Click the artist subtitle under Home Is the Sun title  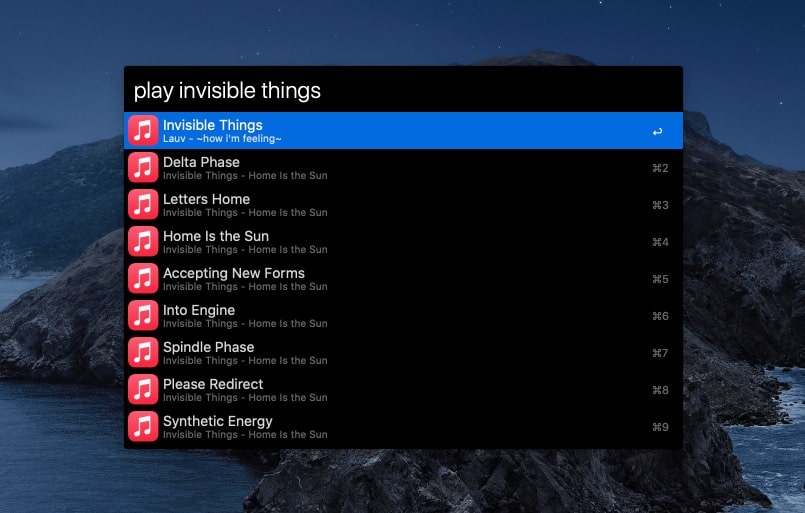coord(245,250)
